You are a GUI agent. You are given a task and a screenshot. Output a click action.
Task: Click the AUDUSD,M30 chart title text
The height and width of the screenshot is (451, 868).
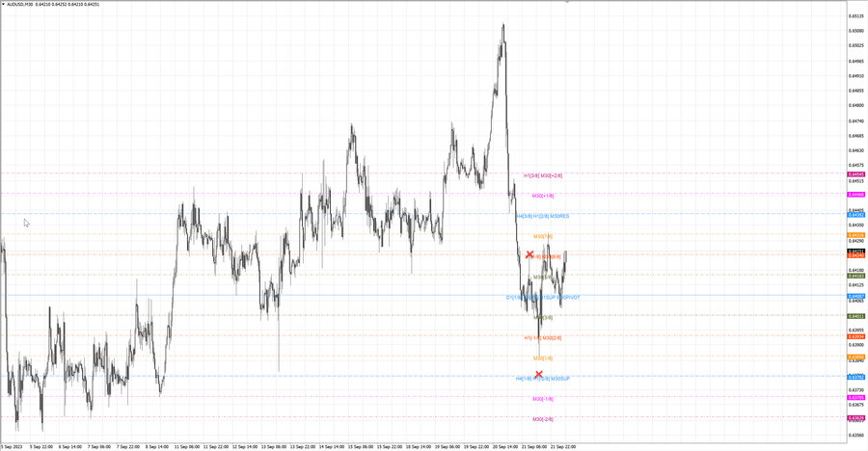(20, 5)
